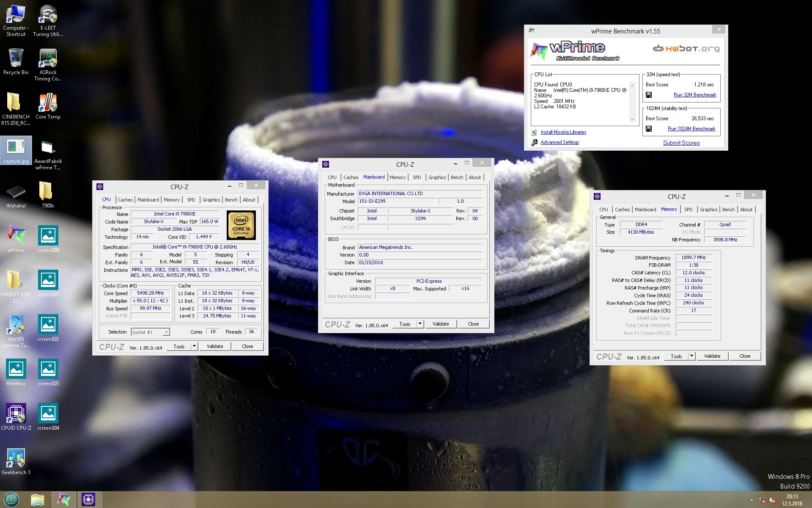Launch CPUID CPU-Z desktop icon

click(x=16, y=417)
